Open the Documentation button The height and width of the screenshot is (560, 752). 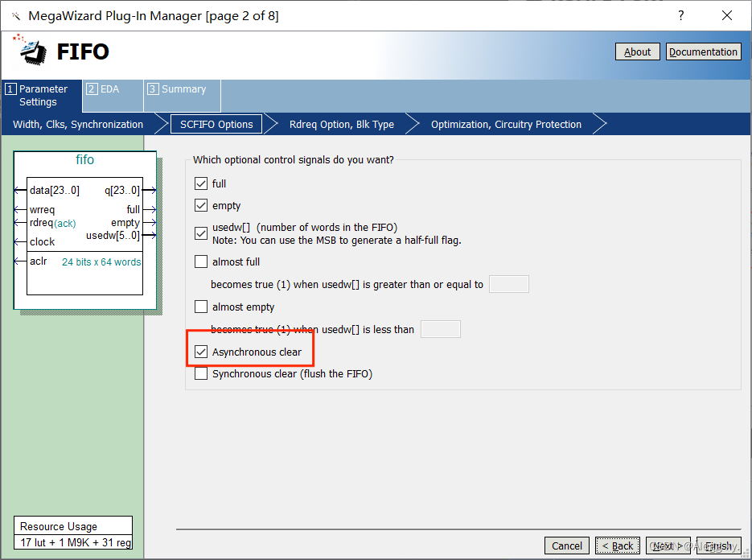point(703,51)
